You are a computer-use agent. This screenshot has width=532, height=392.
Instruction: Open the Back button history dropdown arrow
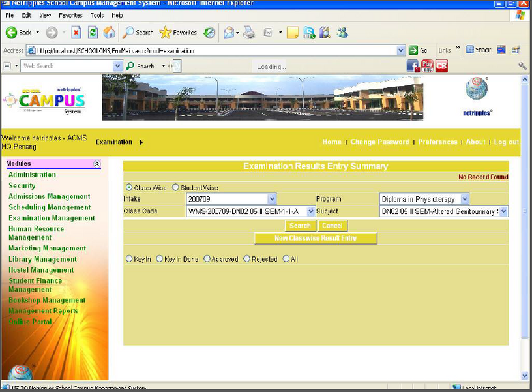pyautogui.click(x=37, y=33)
